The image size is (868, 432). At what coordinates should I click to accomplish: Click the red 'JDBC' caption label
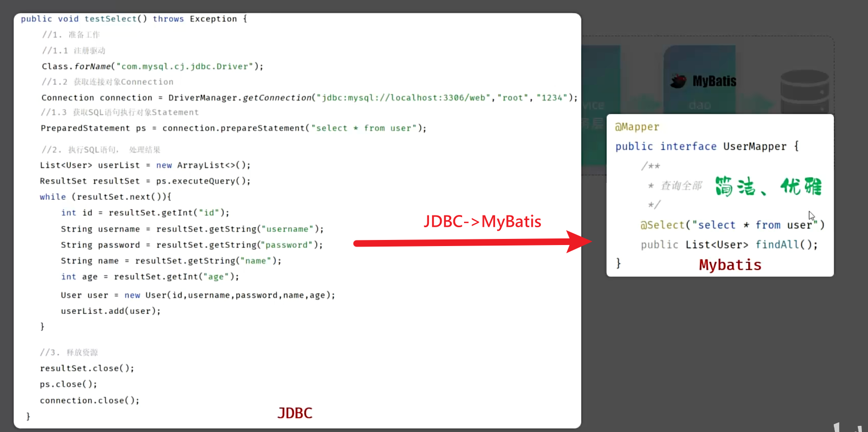295,413
